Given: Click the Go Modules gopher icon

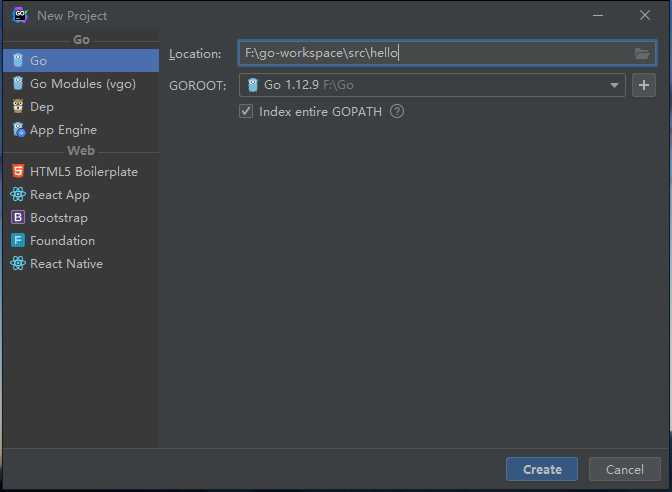Looking at the screenshot, I should (18, 83).
